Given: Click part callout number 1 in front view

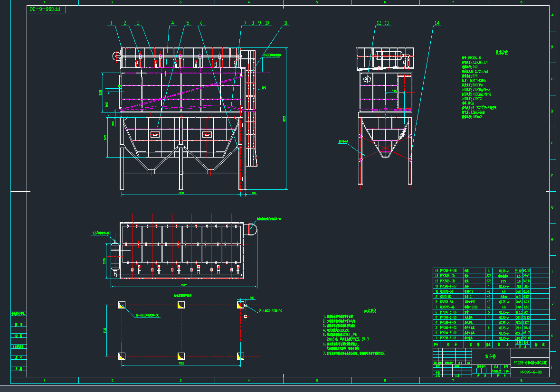Looking at the screenshot, I should 111,23.
